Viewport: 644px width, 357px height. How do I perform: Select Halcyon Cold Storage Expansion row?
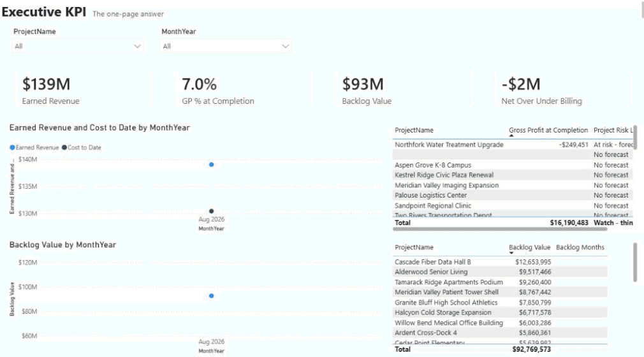[500, 312]
